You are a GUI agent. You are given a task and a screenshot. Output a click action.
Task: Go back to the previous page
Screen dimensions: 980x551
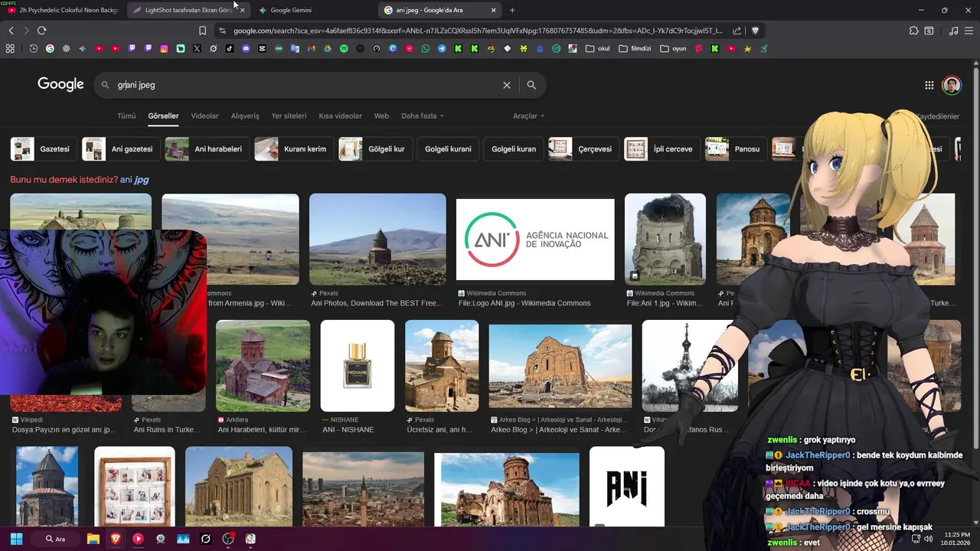point(11,31)
